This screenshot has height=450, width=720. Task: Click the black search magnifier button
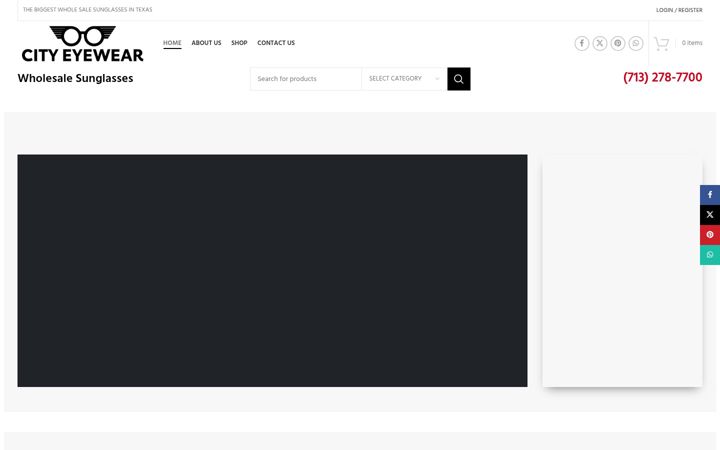tap(459, 79)
